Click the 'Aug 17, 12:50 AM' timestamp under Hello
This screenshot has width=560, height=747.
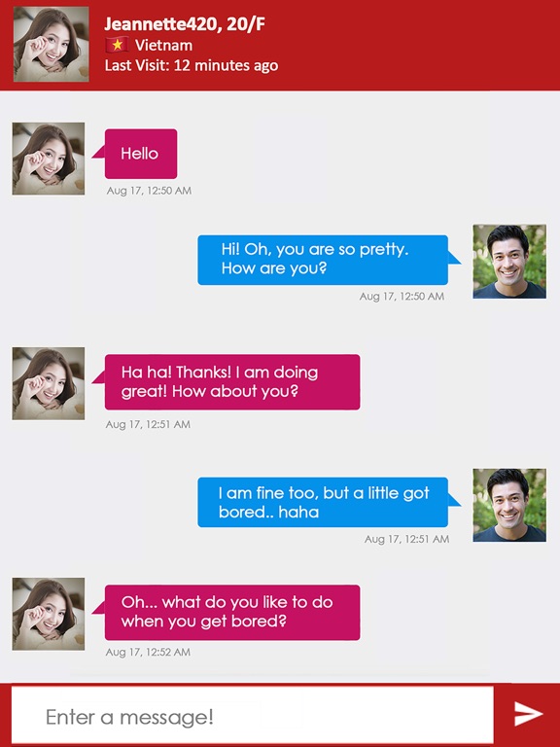(149, 191)
